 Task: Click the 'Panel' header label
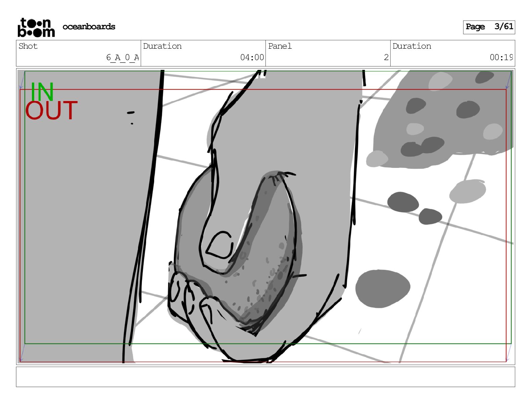pyautogui.click(x=280, y=46)
